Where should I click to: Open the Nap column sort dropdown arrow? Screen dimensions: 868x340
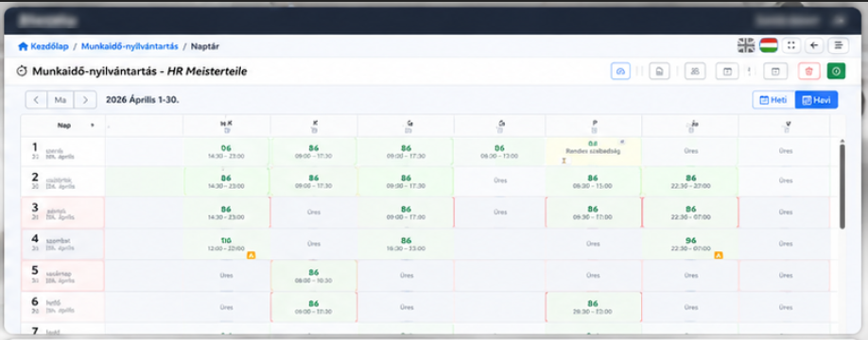93,126
